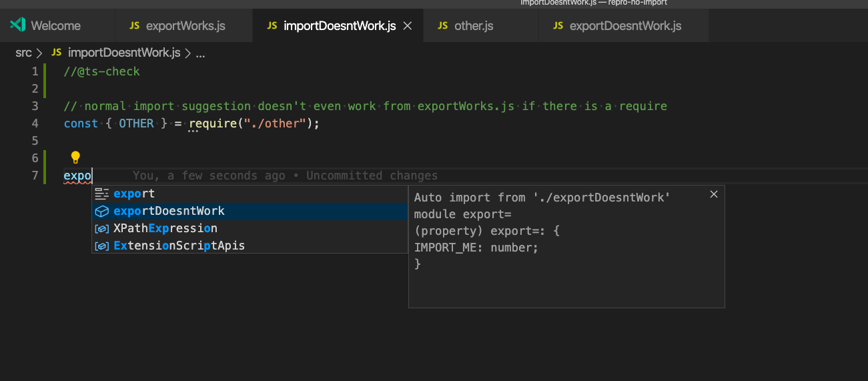Click the keyword icon beside 'export' suggestion
Viewport: 868px width, 381px height.
click(x=101, y=194)
